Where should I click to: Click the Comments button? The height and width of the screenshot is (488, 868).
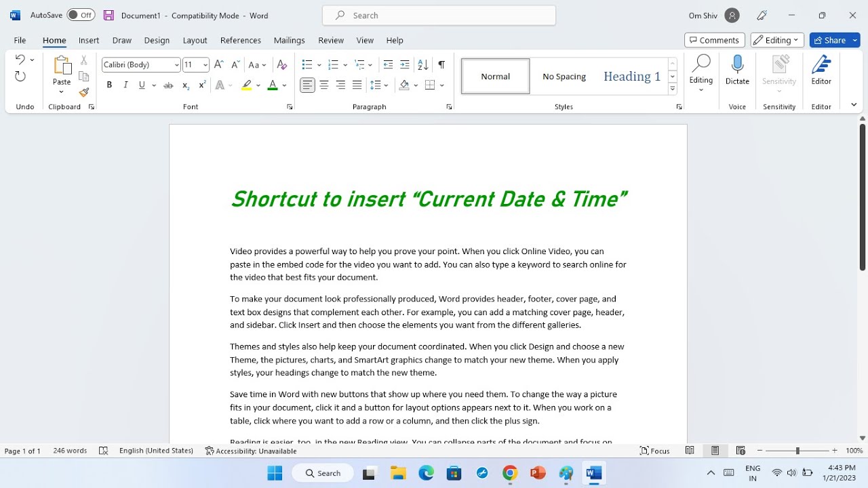[715, 40]
